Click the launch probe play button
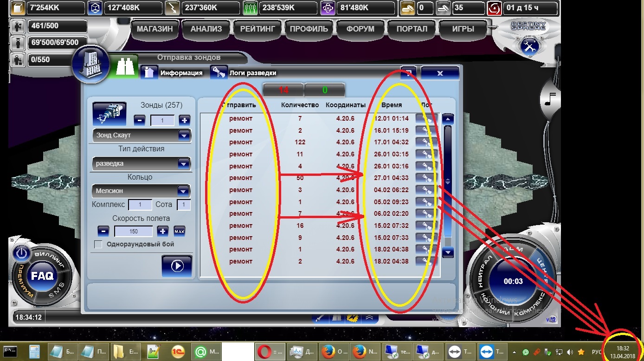The height and width of the screenshot is (361, 644). [x=177, y=266]
